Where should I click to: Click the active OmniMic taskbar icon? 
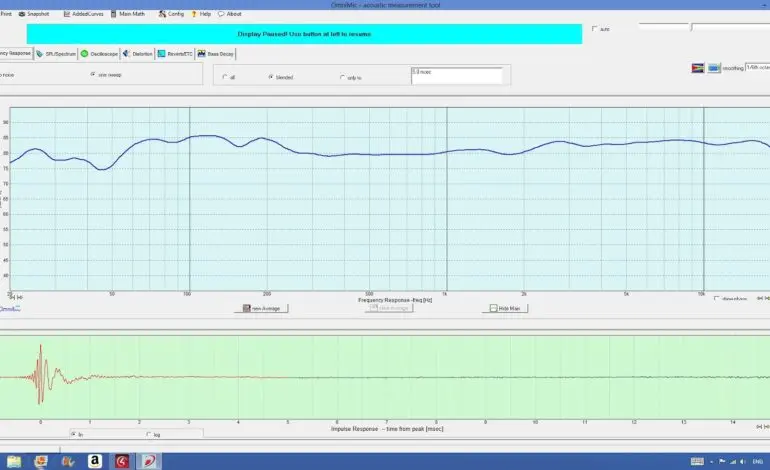point(149,461)
